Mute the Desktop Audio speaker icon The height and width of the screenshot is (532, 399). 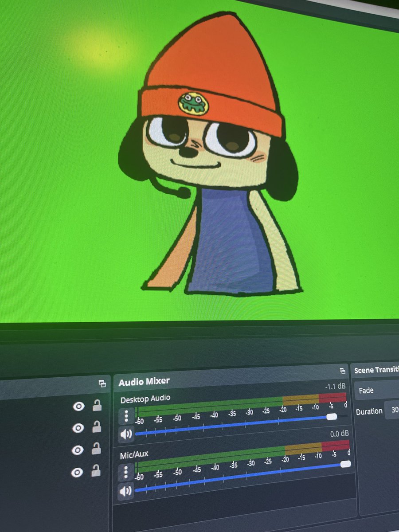coord(126,434)
